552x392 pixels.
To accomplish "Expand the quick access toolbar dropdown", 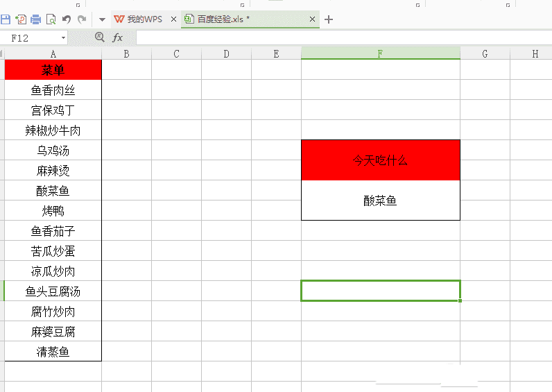I will (x=102, y=19).
